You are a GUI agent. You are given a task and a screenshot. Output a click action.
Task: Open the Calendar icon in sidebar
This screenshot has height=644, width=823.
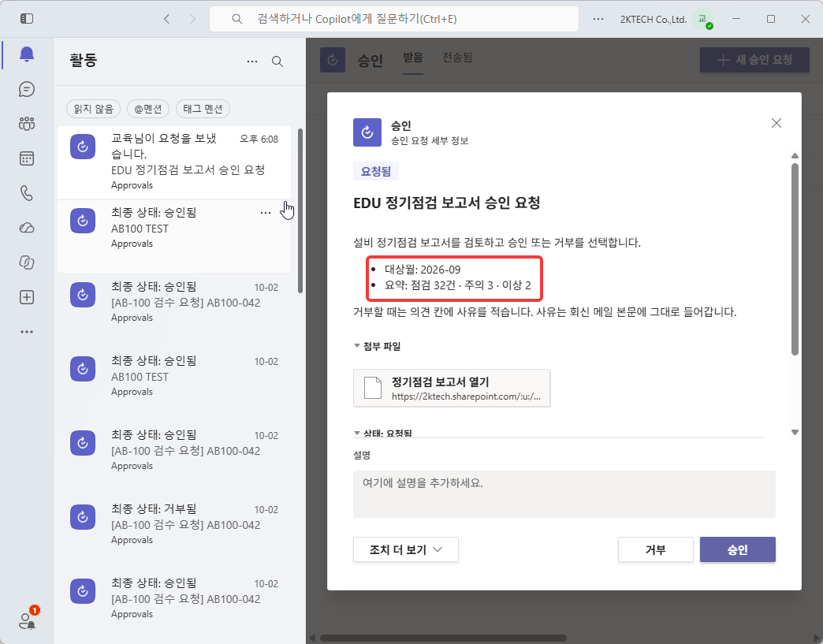pyautogui.click(x=27, y=158)
